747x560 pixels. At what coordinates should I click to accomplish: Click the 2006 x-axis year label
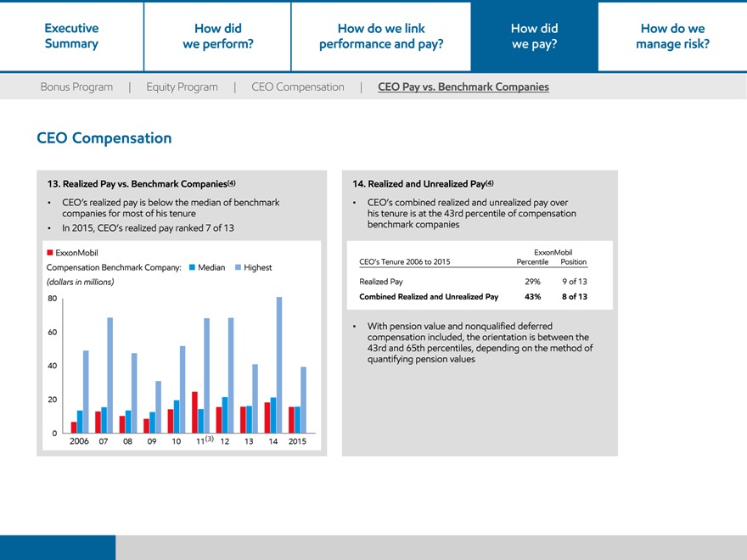(x=79, y=441)
